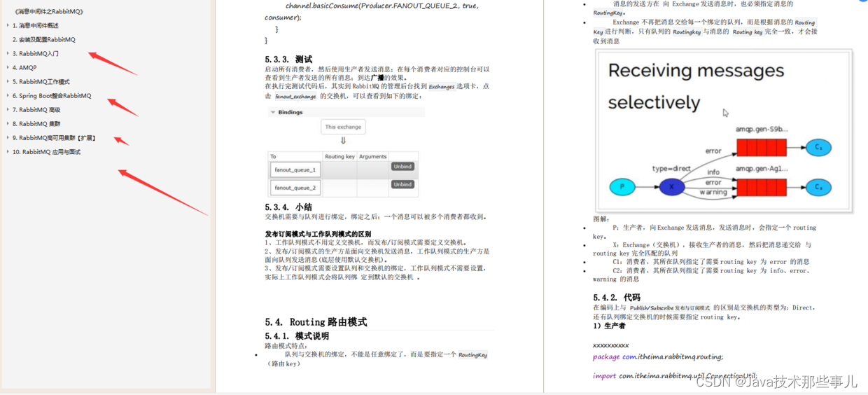Click the 'Routing key' column header

(339, 156)
